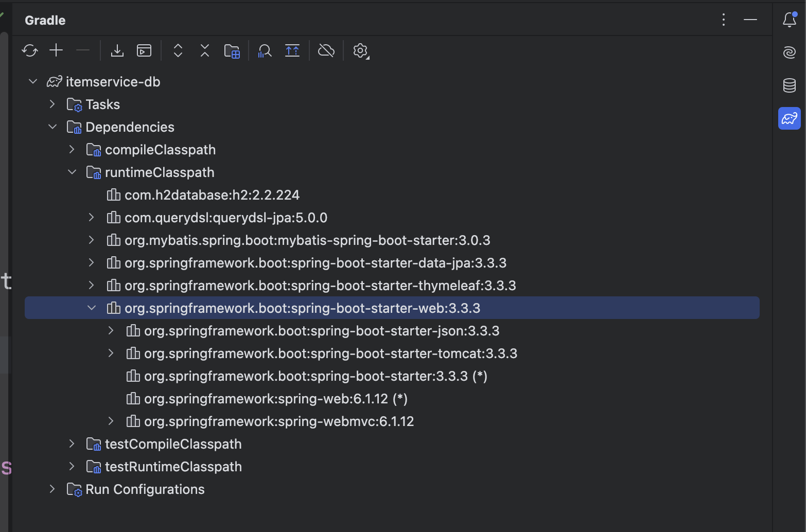
Task: Expand spring-boot-starter-thymeleaf:3.3.3 dependency
Action: tap(91, 285)
